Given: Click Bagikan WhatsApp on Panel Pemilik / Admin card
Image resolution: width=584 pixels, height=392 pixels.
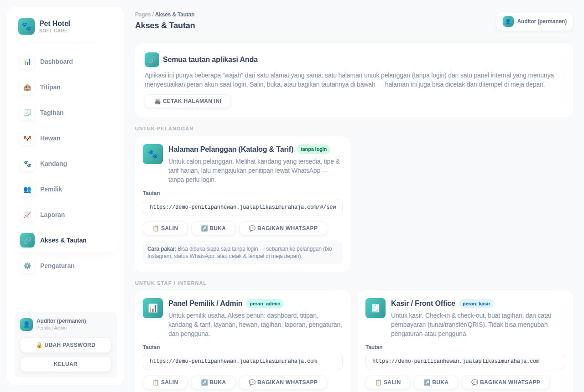Looking at the screenshot, I should [x=283, y=382].
